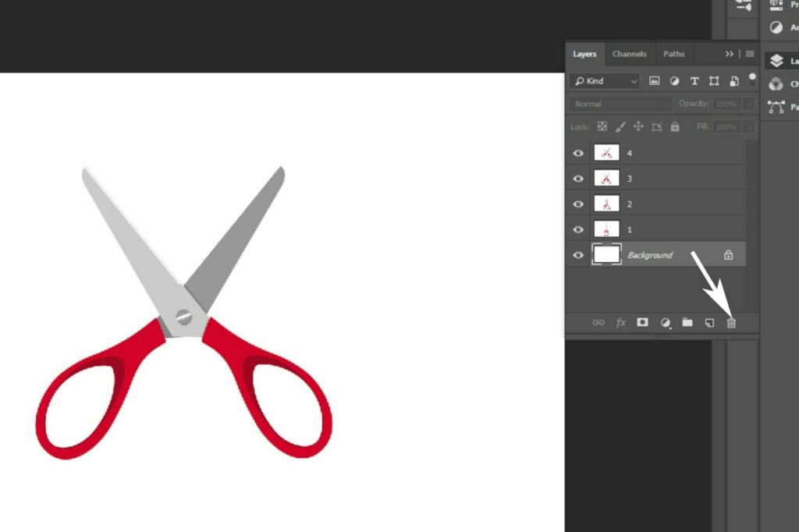799x532 pixels.
Task: Select layer 2 thumbnail
Action: tap(606, 204)
